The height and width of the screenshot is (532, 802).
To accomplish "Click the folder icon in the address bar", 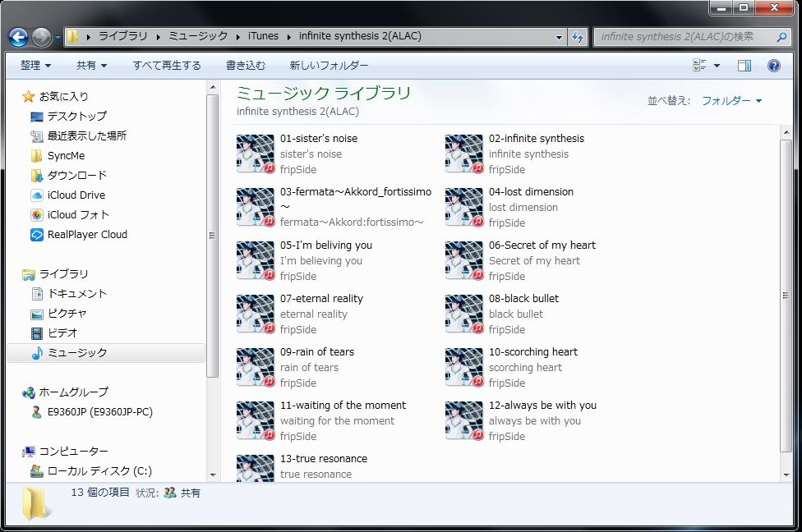I will point(72,37).
